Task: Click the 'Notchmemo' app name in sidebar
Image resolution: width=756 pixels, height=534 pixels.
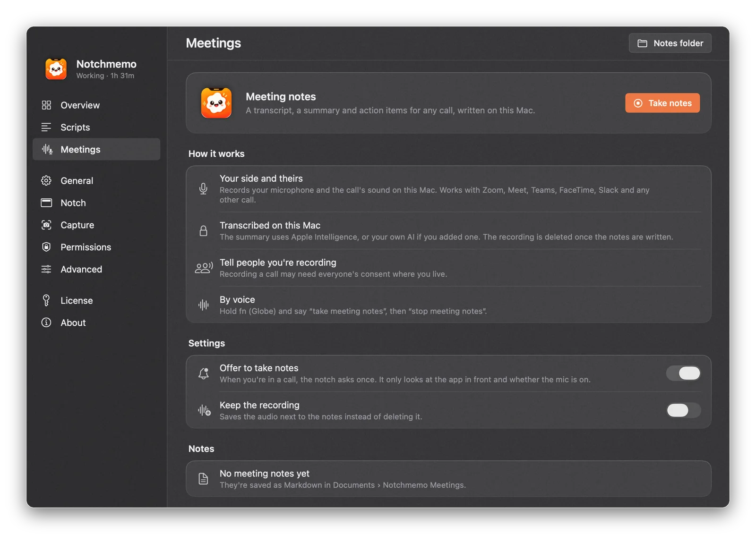Action: click(x=106, y=64)
